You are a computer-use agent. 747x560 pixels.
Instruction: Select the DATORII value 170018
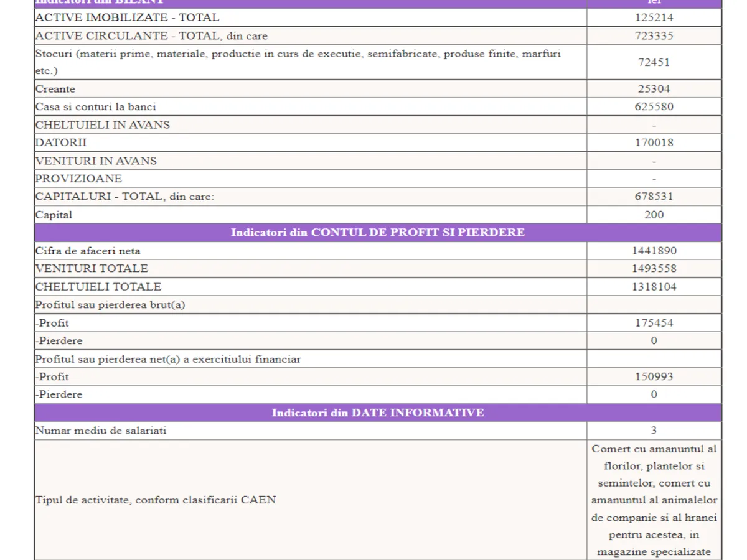(x=654, y=142)
